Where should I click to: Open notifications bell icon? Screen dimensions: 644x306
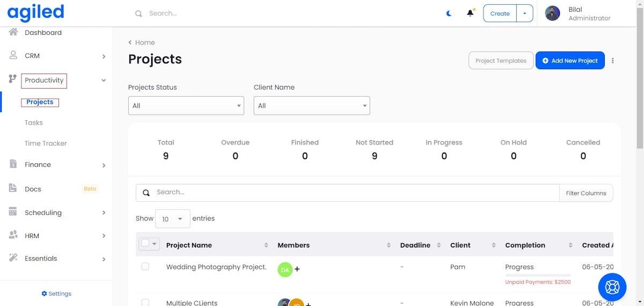tap(470, 13)
